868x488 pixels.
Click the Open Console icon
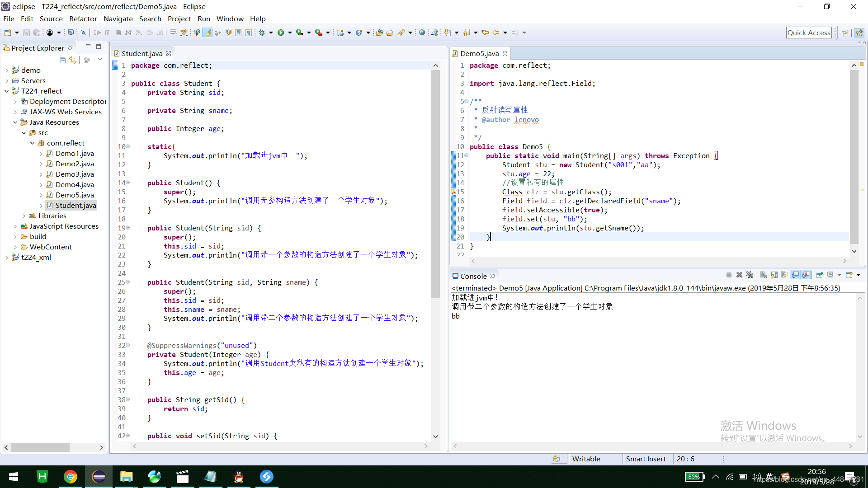click(x=849, y=275)
